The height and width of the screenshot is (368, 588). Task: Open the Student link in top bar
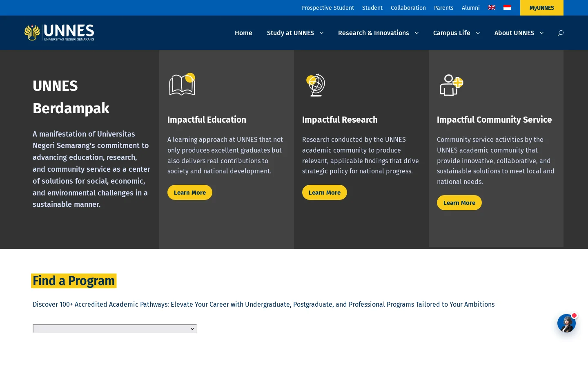(x=372, y=8)
